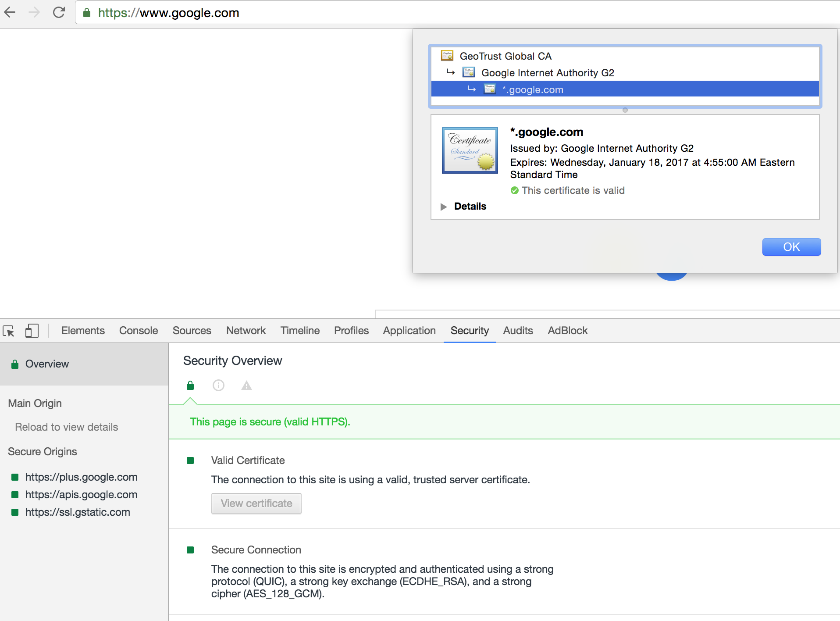Open the Elements tab
The width and height of the screenshot is (840, 621).
click(x=83, y=331)
